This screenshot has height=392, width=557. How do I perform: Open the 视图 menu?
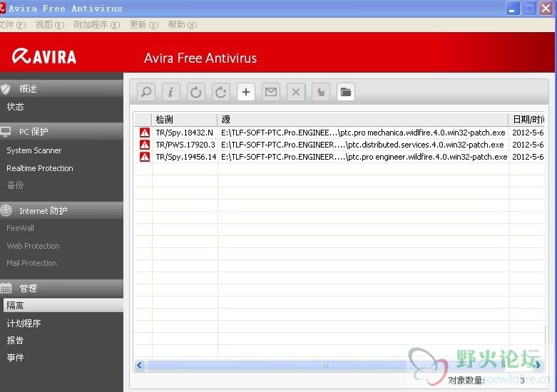pos(50,25)
